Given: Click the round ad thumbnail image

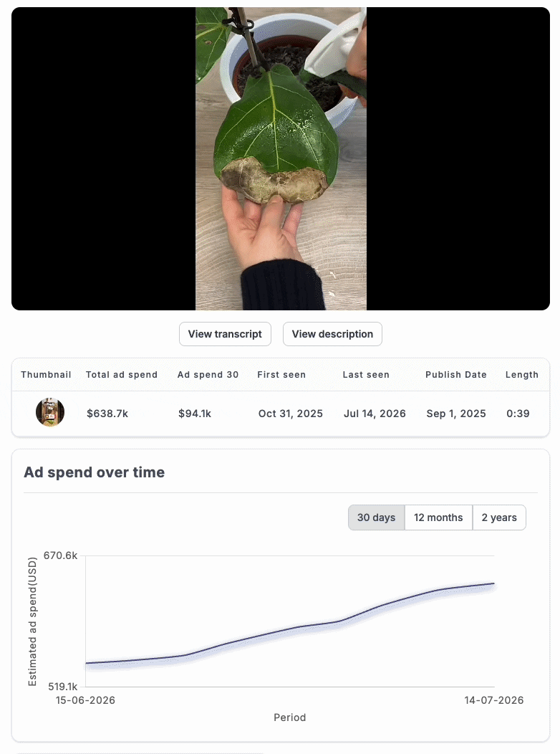Looking at the screenshot, I should pyautogui.click(x=50, y=412).
